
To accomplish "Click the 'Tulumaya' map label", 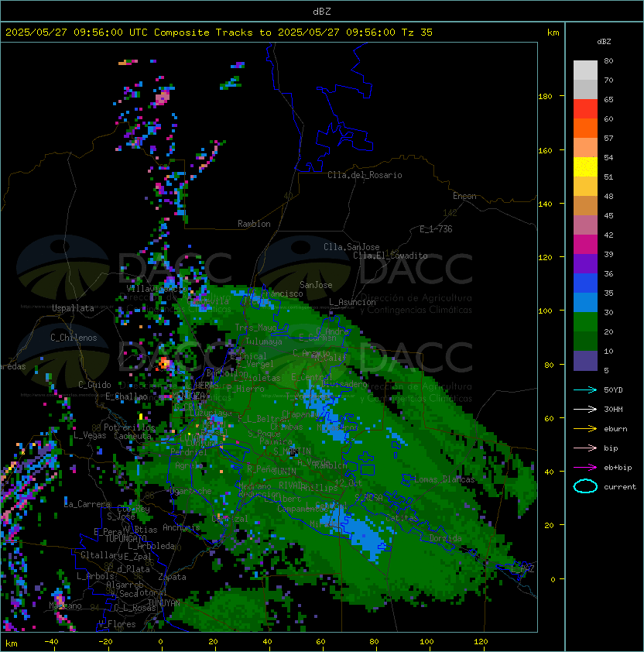I will [264, 341].
